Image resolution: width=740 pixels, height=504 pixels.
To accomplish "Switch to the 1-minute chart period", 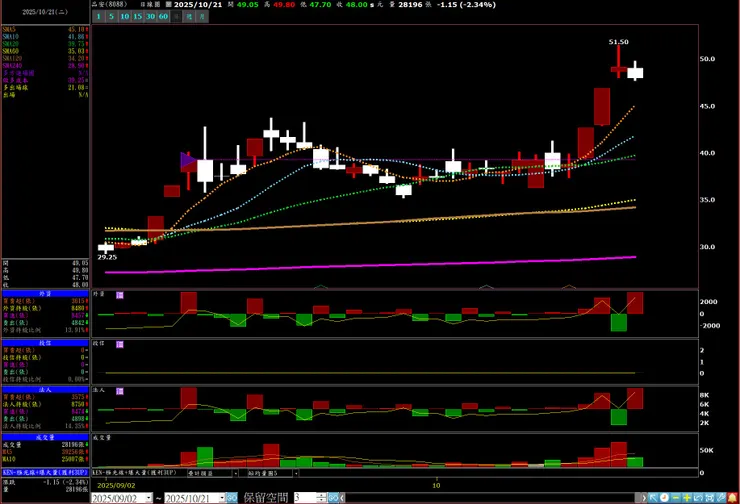I will point(99,17).
